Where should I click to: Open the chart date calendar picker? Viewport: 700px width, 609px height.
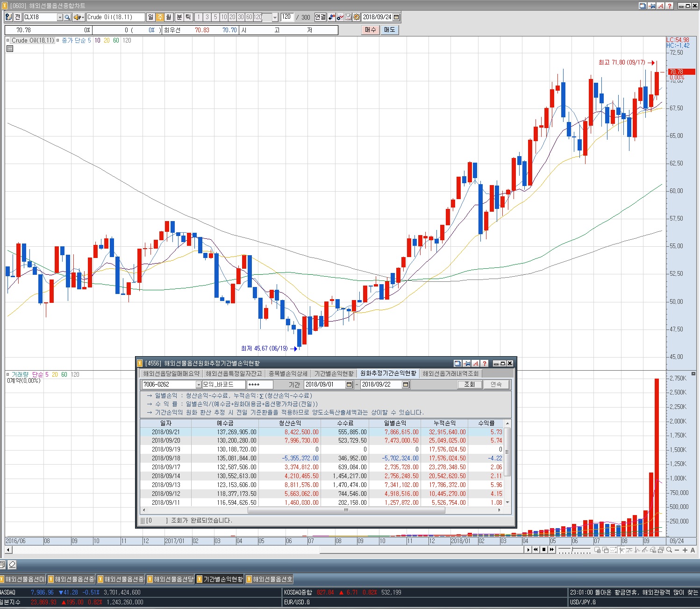(x=397, y=17)
